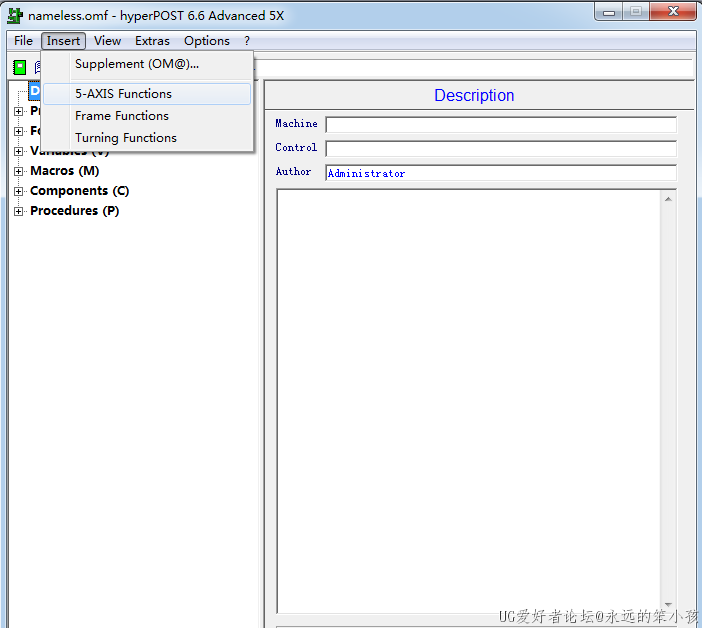
Task: Expand the tree node starting with 'Pr'
Action: coord(18,111)
